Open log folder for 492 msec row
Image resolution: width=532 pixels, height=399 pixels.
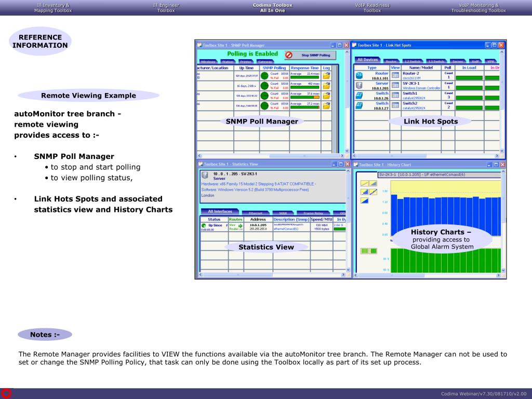326,86
